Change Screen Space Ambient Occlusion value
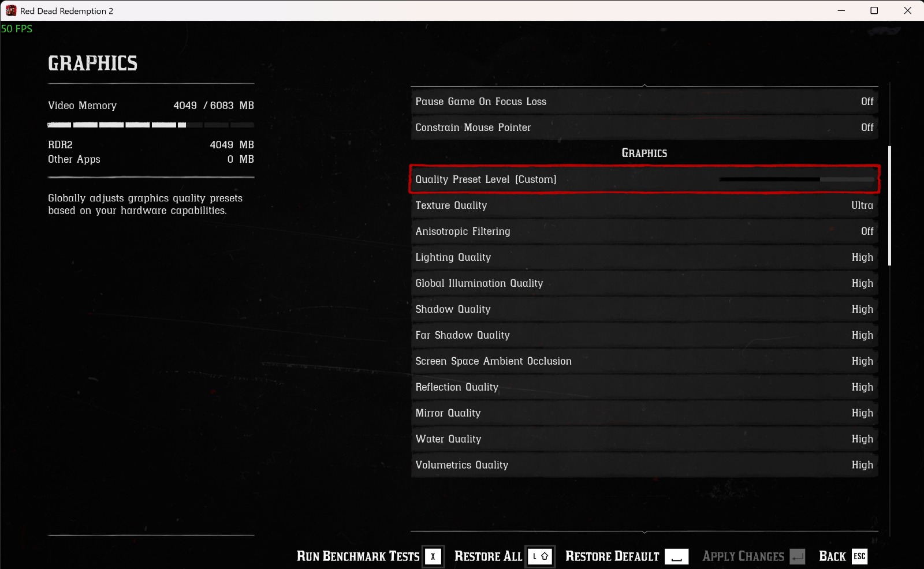This screenshot has height=569, width=924. [862, 361]
